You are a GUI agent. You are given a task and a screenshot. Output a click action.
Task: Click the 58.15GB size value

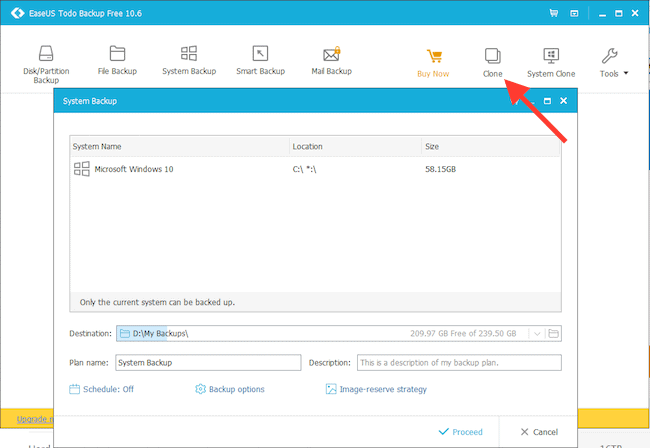(x=440, y=169)
